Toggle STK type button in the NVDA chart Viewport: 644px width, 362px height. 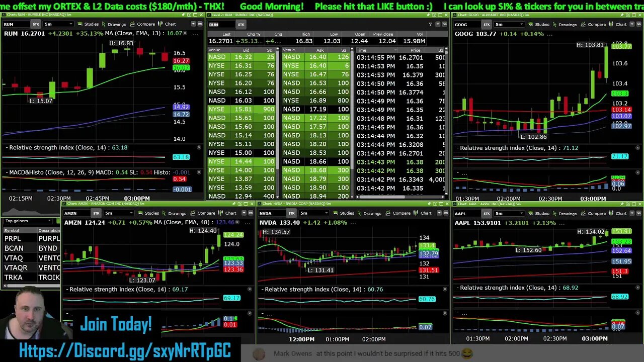(291, 213)
